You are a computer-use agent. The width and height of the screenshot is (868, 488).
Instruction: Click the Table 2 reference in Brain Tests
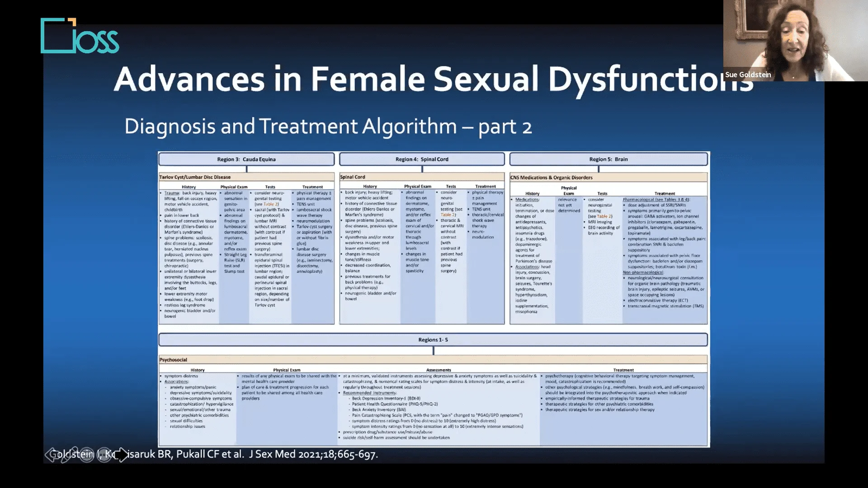(604, 216)
